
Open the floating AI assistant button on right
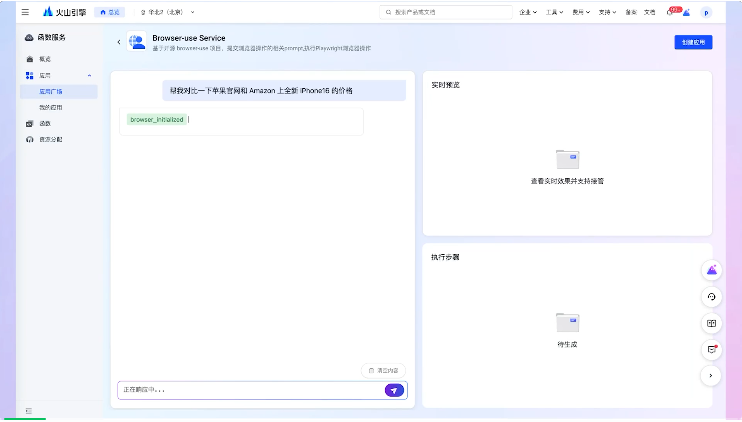[711, 271]
